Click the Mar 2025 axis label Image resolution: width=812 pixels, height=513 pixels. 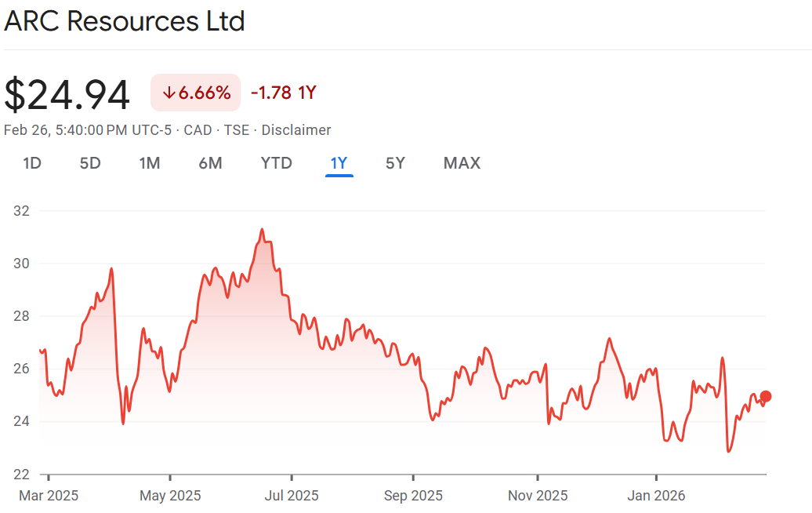pyautogui.click(x=49, y=496)
